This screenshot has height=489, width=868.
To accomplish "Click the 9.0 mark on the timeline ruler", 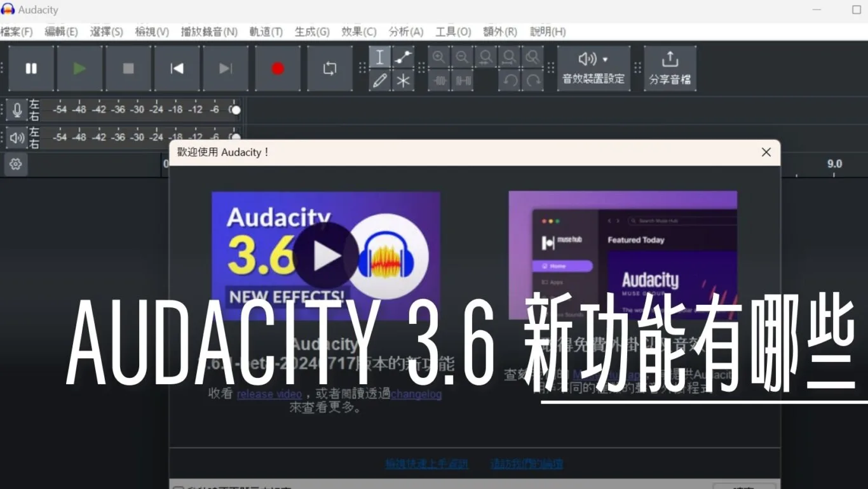I will [x=834, y=164].
